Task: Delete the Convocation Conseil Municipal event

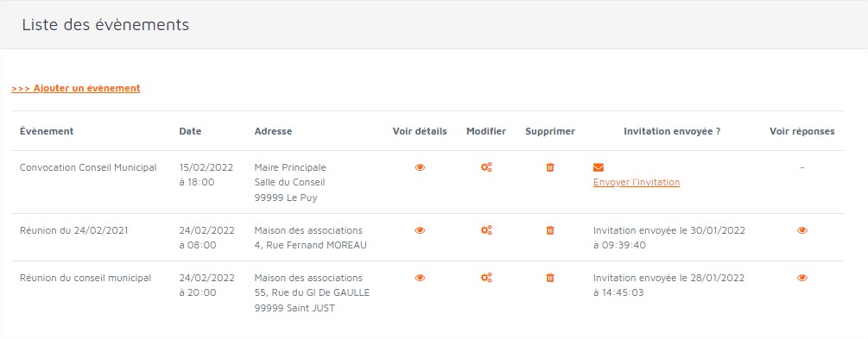Action: [549, 167]
